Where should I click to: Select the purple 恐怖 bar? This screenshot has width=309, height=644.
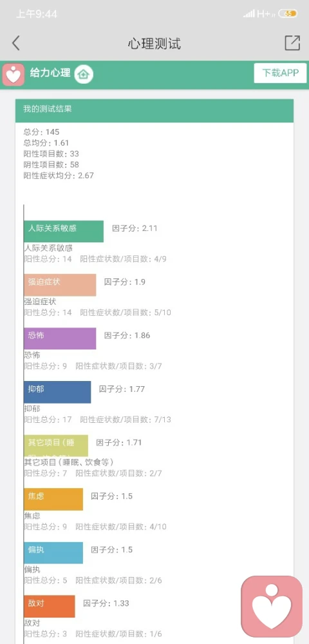point(60,338)
